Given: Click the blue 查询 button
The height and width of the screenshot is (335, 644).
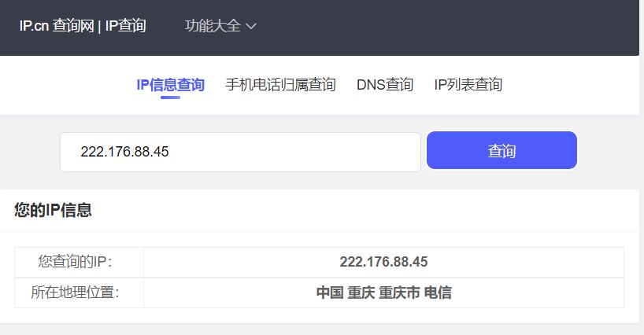Looking at the screenshot, I should [502, 150].
